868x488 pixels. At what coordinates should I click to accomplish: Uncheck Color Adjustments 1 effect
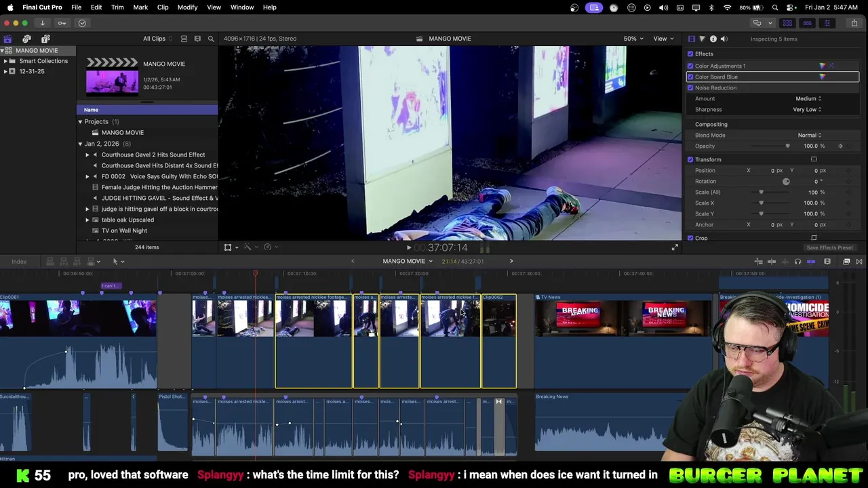(x=690, y=66)
